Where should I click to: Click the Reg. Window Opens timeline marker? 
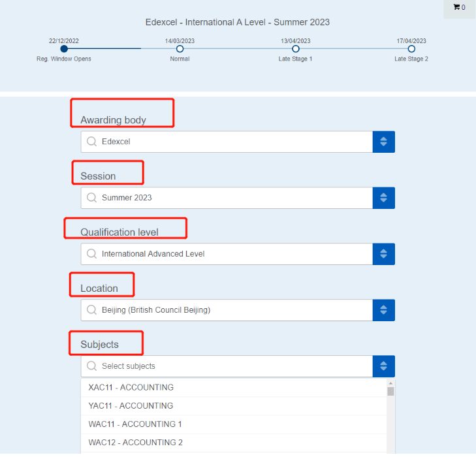[x=64, y=48]
